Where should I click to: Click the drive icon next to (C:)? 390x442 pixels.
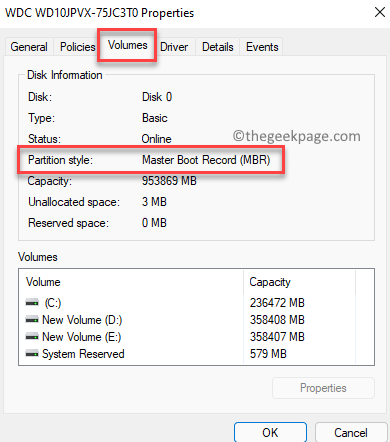[x=32, y=303]
